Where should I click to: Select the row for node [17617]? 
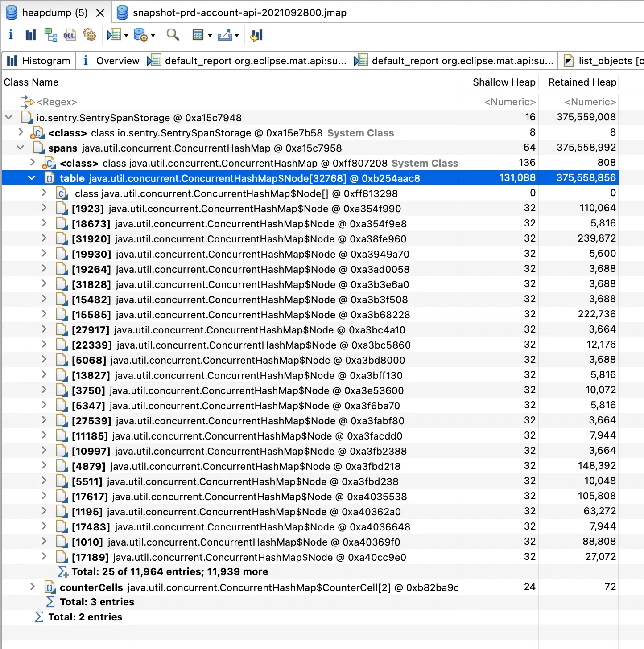click(x=310, y=497)
